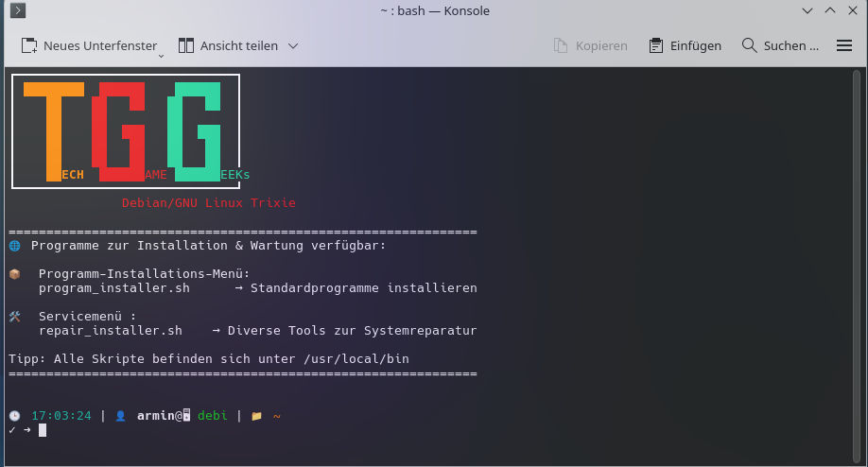
Task: Click the clock icon in the shell prompt
Action: (x=14, y=416)
